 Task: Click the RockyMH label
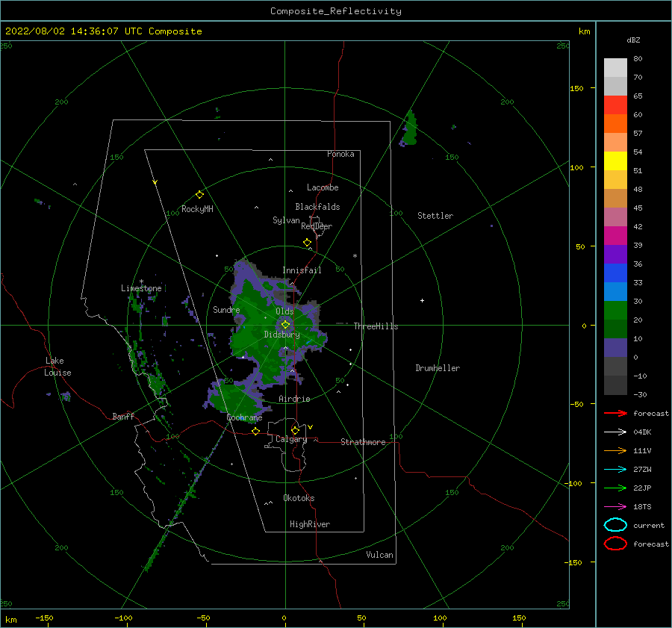pyautogui.click(x=197, y=209)
